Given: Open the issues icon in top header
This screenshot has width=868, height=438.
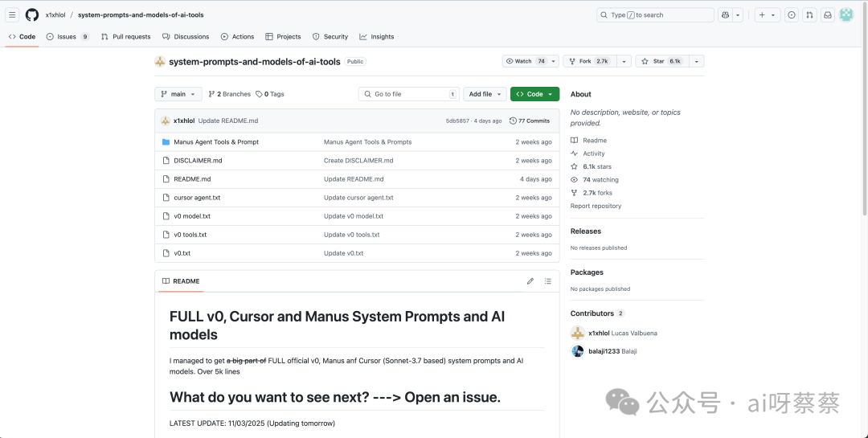Looking at the screenshot, I should click(x=792, y=15).
